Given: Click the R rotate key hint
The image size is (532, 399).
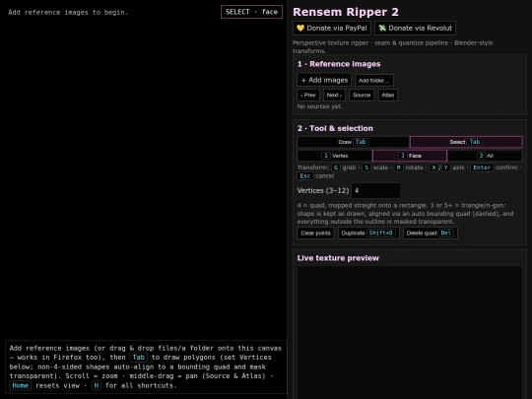Looking at the screenshot, I should click(x=399, y=167).
